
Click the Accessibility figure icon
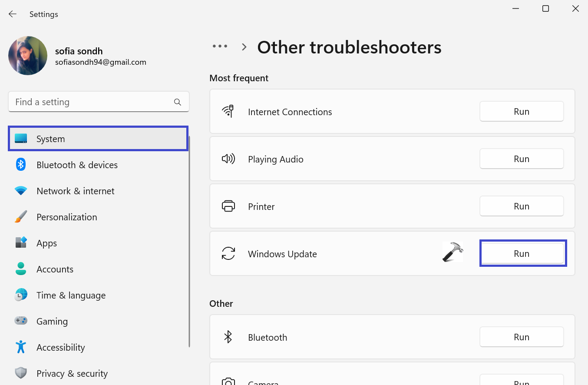(x=21, y=347)
